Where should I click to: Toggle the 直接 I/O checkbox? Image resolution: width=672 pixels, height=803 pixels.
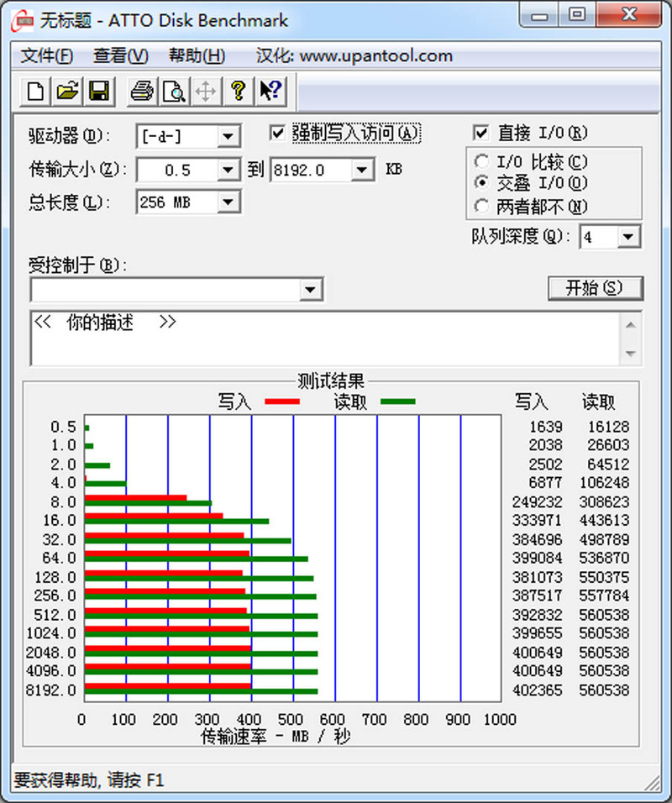[x=481, y=132]
